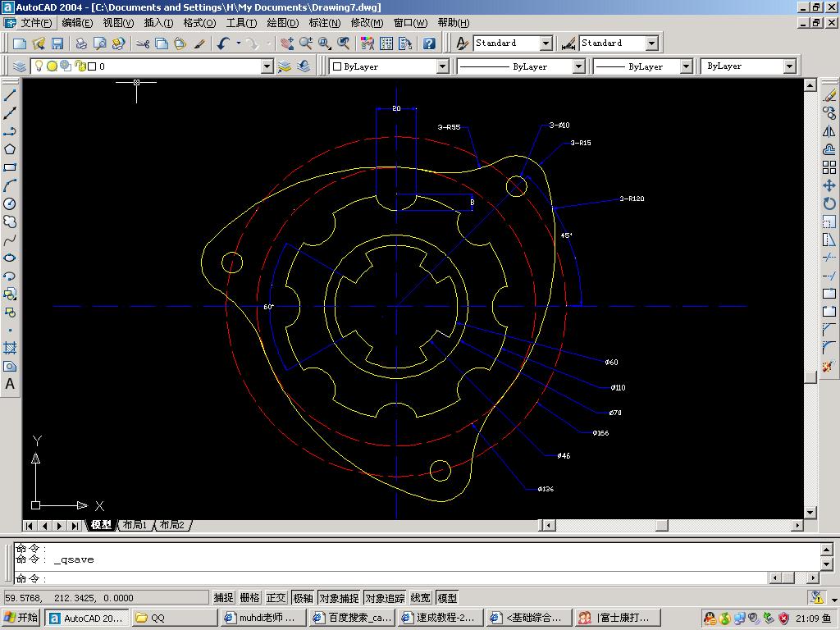Screen dimensions: 840x630
Task: Click the command line input field
Action: click(x=391, y=578)
